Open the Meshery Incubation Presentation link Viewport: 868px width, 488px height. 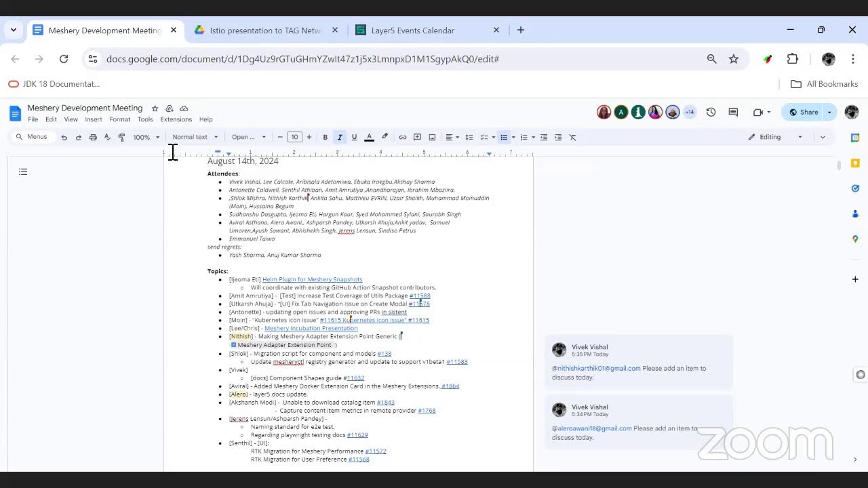pos(311,328)
